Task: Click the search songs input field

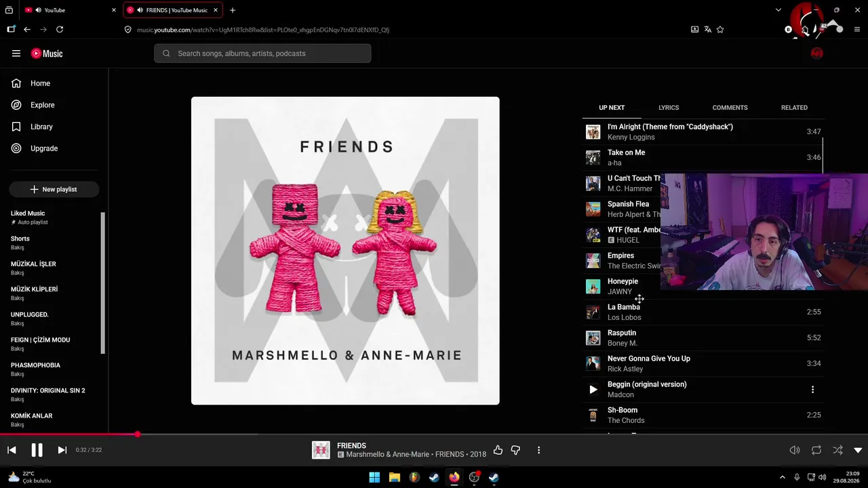Action: pyautogui.click(x=262, y=54)
